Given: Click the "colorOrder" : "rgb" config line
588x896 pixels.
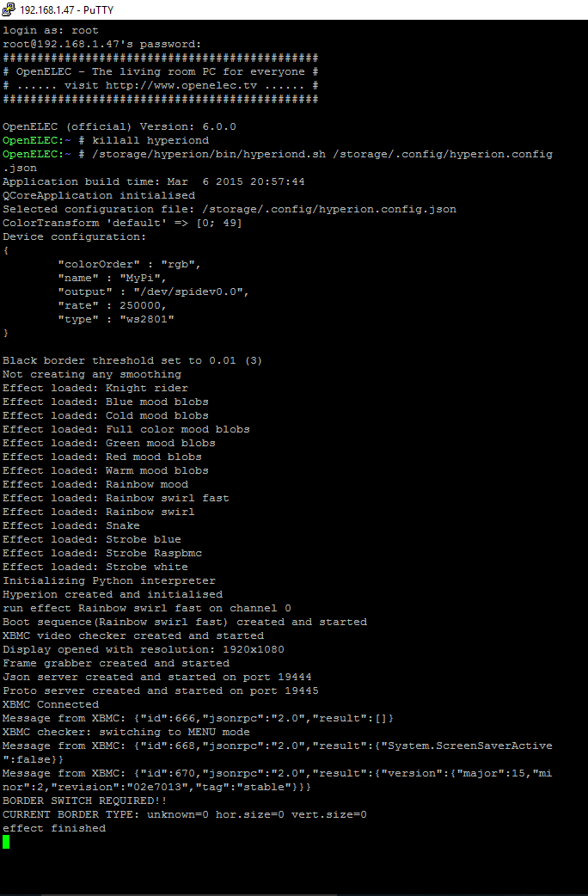Looking at the screenshot, I should point(129,264).
